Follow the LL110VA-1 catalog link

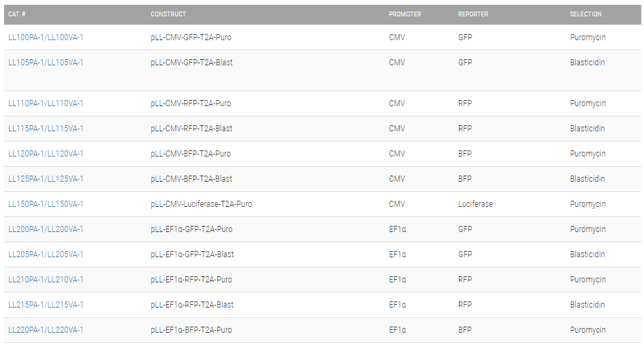pos(66,103)
